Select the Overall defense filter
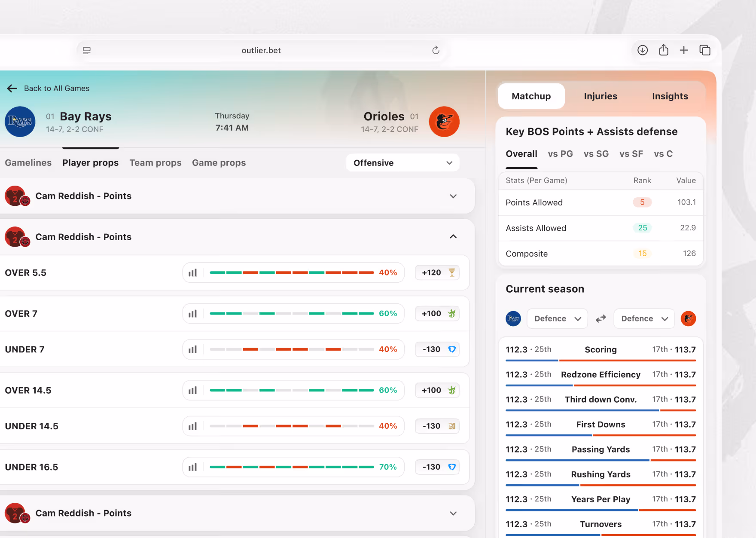The width and height of the screenshot is (756, 538). [521, 154]
